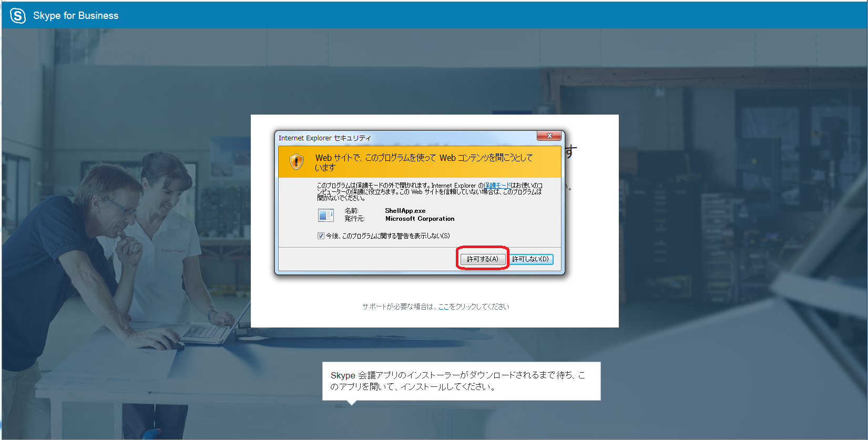This screenshot has height=440, width=868.
Task: Click the ShellApp.exe name text
Action: coord(405,211)
